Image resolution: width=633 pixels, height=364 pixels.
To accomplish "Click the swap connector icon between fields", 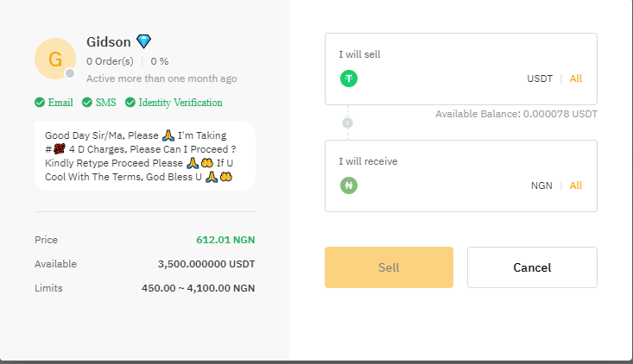I will click(348, 122).
